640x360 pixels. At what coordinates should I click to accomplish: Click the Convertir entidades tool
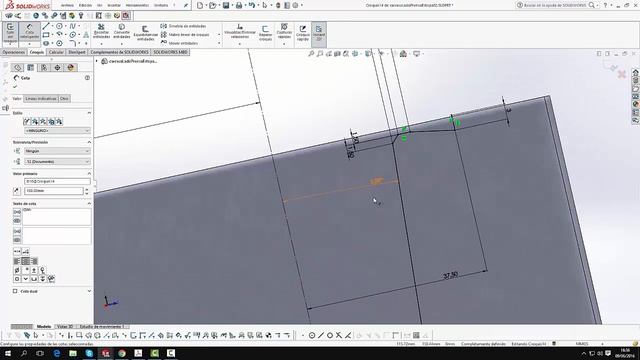pyautogui.click(x=122, y=32)
